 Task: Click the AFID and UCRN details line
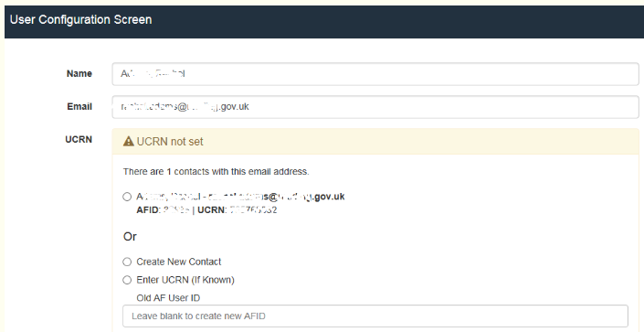[x=206, y=209]
